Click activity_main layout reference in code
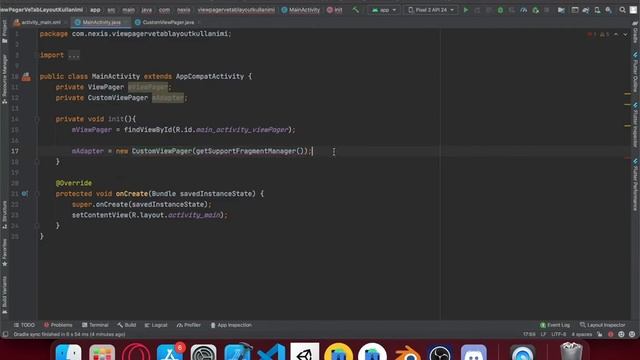Image resolution: width=640 pixels, height=360 pixels. [x=194, y=215]
